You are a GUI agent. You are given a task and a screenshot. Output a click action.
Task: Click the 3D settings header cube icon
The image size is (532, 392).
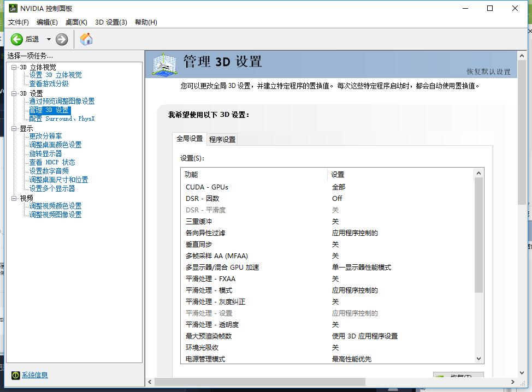point(164,64)
